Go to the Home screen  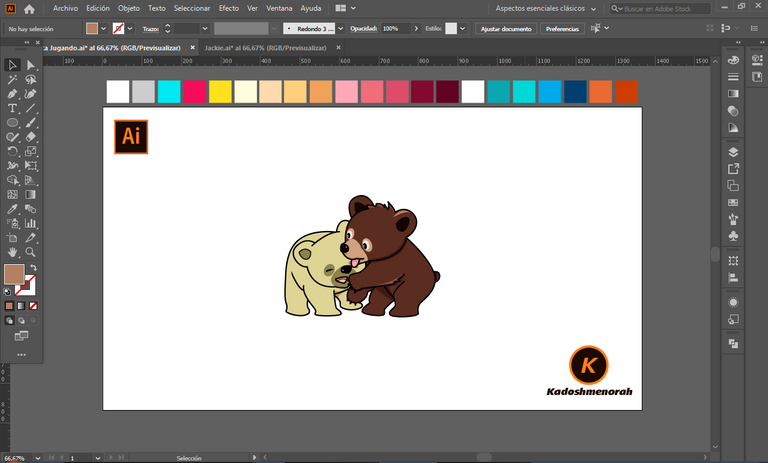[x=29, y=8]
